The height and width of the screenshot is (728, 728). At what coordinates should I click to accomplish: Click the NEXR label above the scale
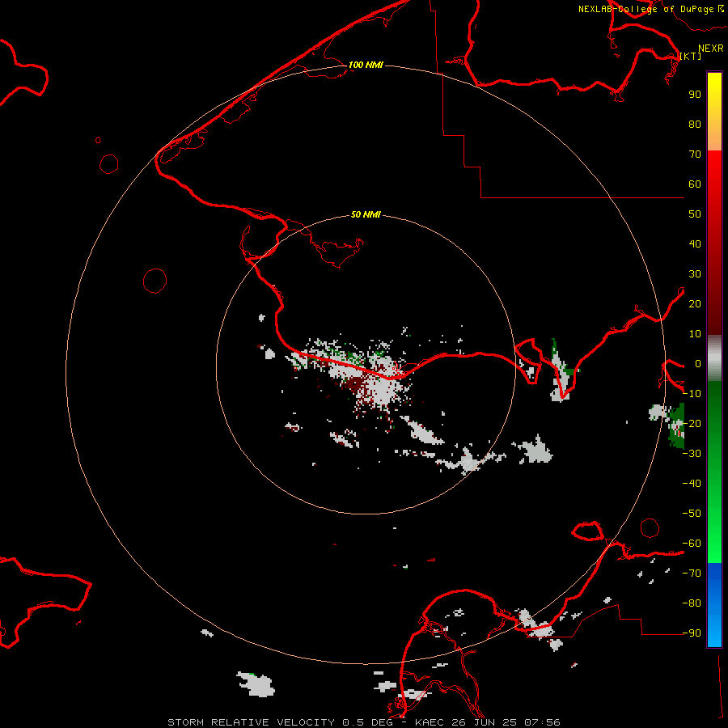click(711, 49)
